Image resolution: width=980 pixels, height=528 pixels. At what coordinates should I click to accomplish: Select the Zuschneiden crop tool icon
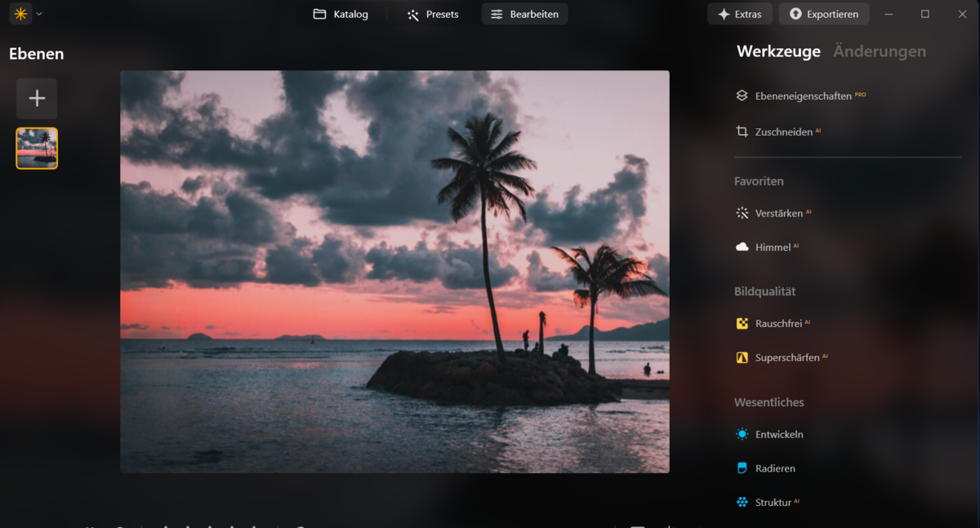coord(741,131)
